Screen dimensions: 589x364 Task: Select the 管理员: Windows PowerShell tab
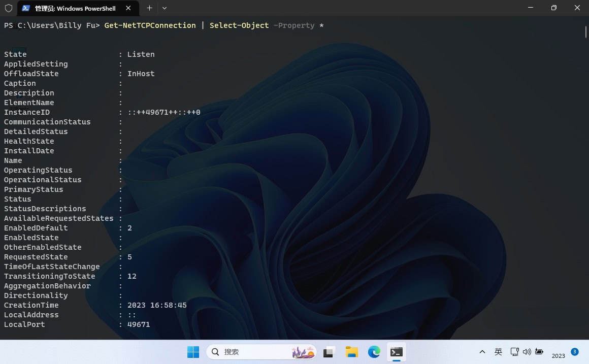pos(75,8)
